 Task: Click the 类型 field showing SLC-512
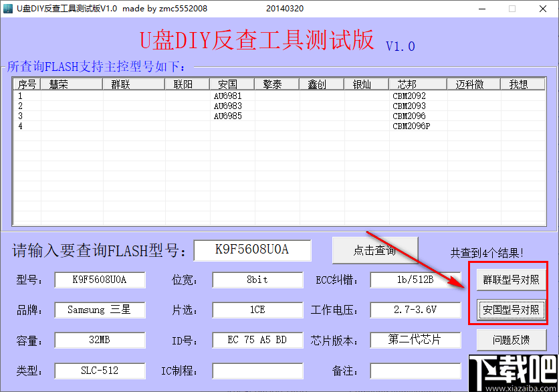point(99,370)
